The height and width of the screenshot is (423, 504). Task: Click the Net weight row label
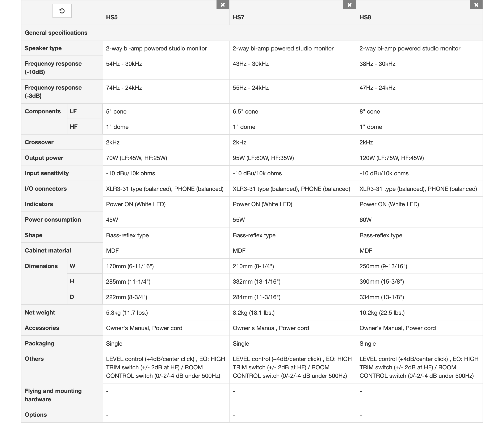tap(39, 312)
